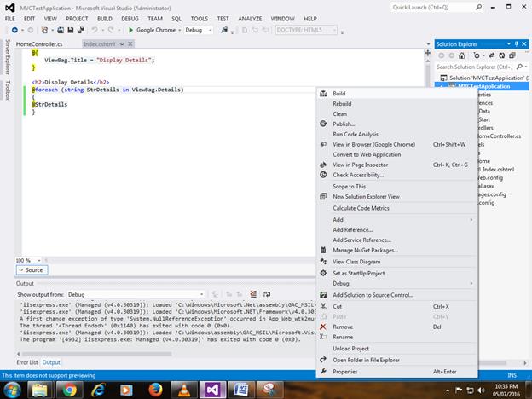Click the green Start debugging play arrow
Image resolution: width=532 pixels, height=399 pixels.
pyautogui.click(x=130, y=30)
